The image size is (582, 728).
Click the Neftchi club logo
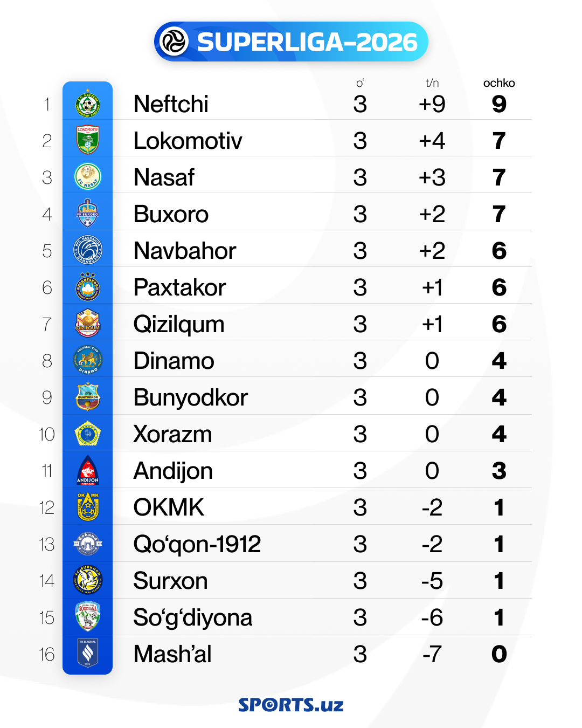pos(87,104)
